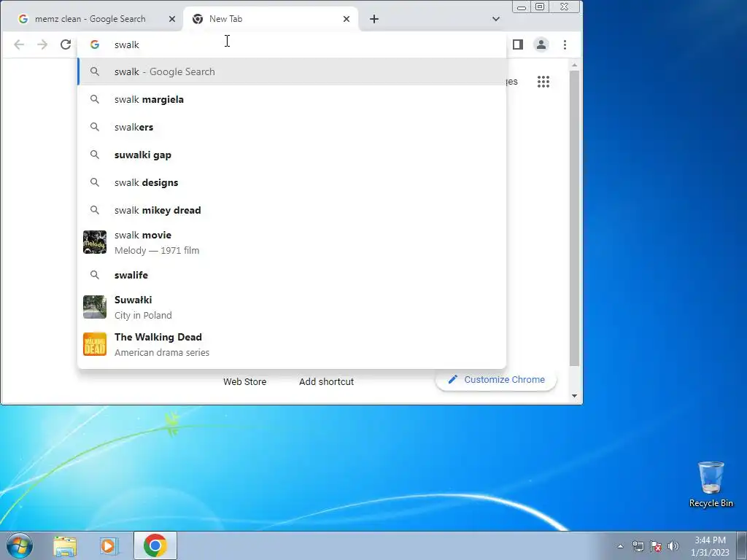Close the memz clean Google Search tab

pyautogui.click(x=172, y=18)
